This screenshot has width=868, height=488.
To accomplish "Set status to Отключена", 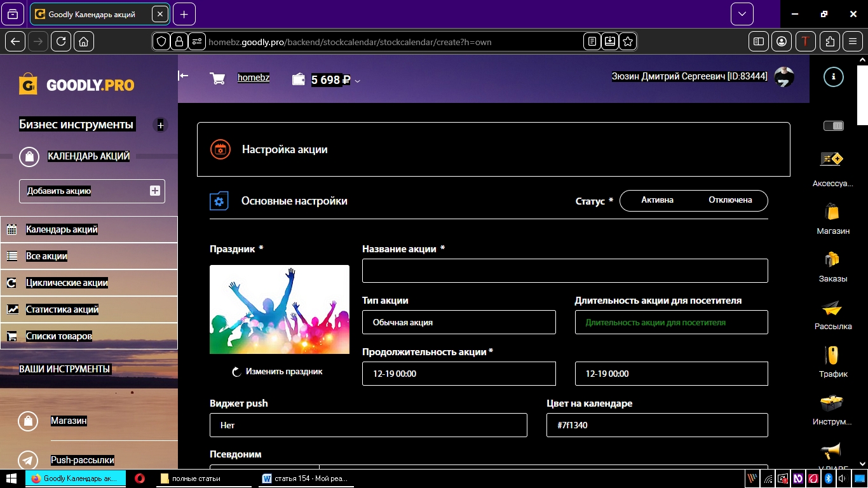I will (x=730, y=200).
